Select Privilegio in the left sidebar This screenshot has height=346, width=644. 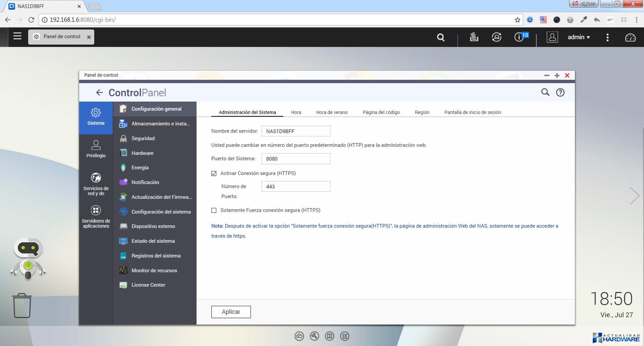coord(96,149)
